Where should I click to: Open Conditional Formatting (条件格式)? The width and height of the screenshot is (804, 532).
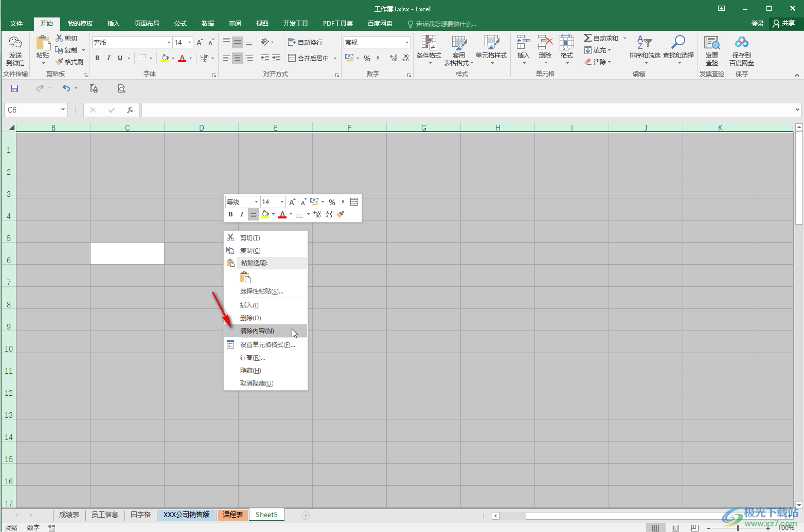429,50
